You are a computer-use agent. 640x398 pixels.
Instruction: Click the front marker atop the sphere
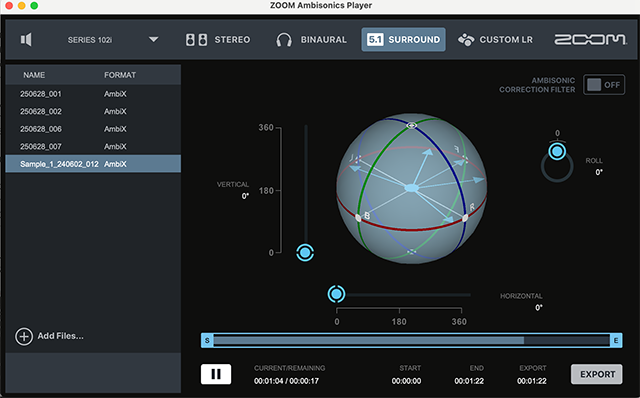click(411, 126)
